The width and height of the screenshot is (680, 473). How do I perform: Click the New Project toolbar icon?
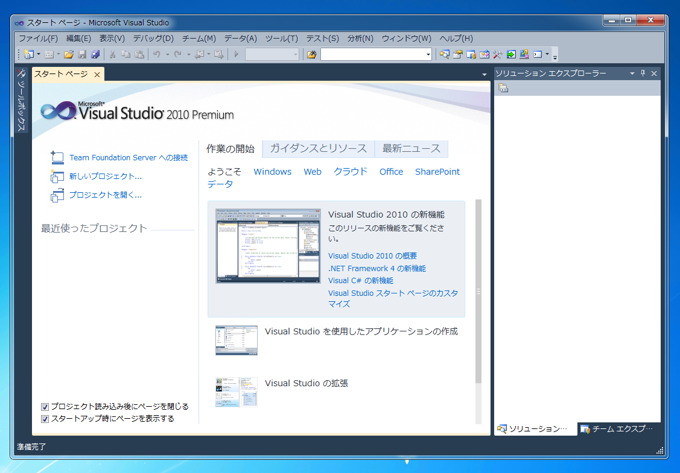[29, 54]
